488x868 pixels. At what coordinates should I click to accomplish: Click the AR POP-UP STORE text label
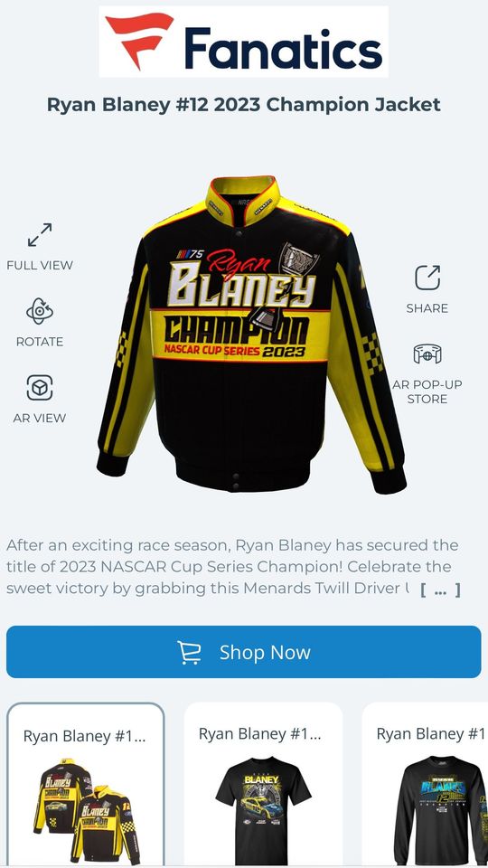pyautogui.click(x=427, y=392)
